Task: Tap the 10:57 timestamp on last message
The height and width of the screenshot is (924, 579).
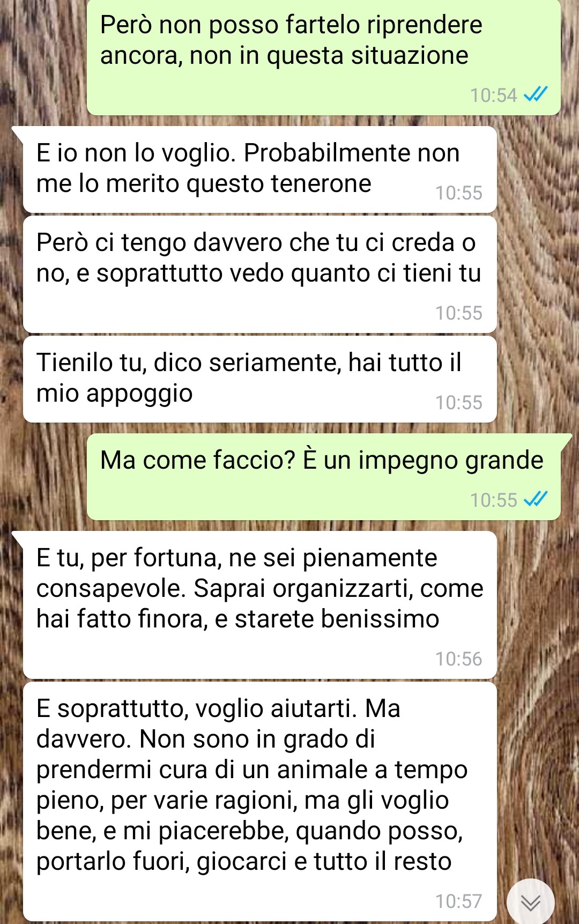Action: coord(459,901)
